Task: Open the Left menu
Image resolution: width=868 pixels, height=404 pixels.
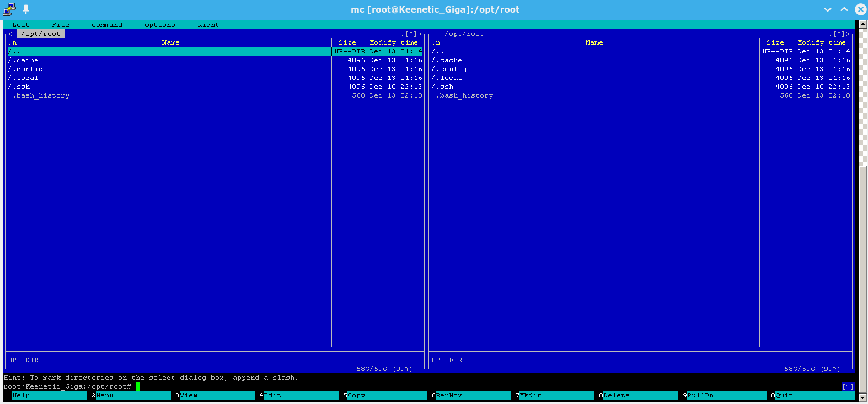Action: coord(21,25)
